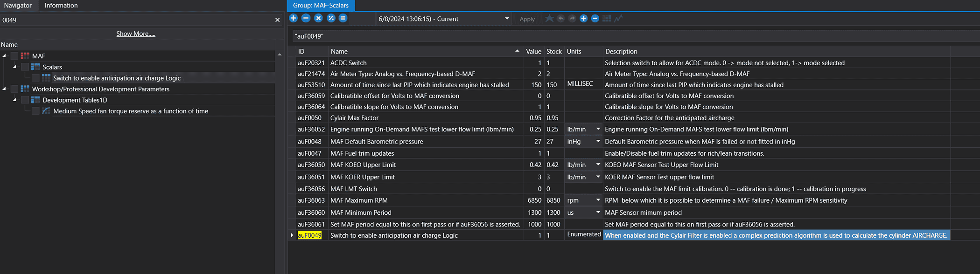This screenshot has width=980, height=274.
Task: Open the lb/min units dropdown for auF36052
Action: coord(598,129)
